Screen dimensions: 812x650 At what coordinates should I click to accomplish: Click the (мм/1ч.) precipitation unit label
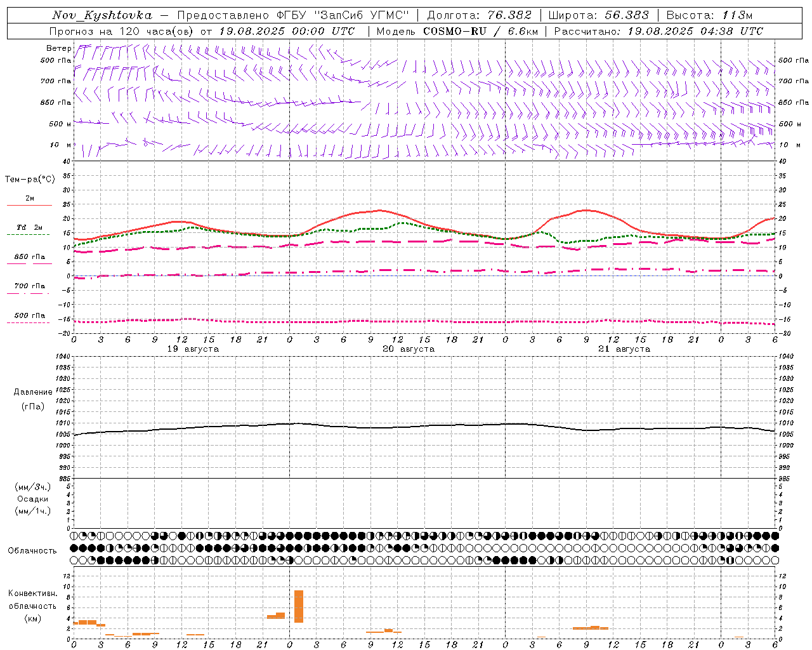pos(33,511)
